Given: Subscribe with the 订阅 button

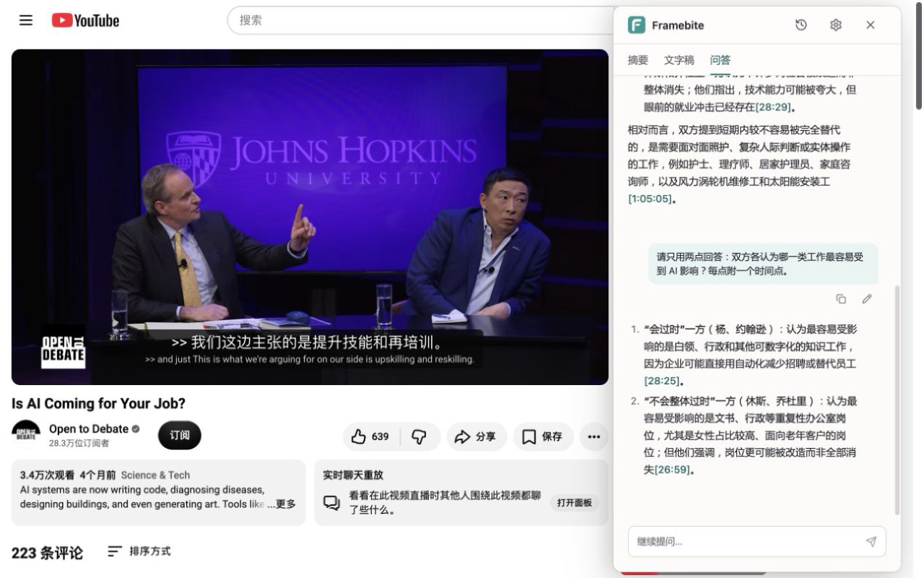Looking at the screenshot, I should click(180, 435).
